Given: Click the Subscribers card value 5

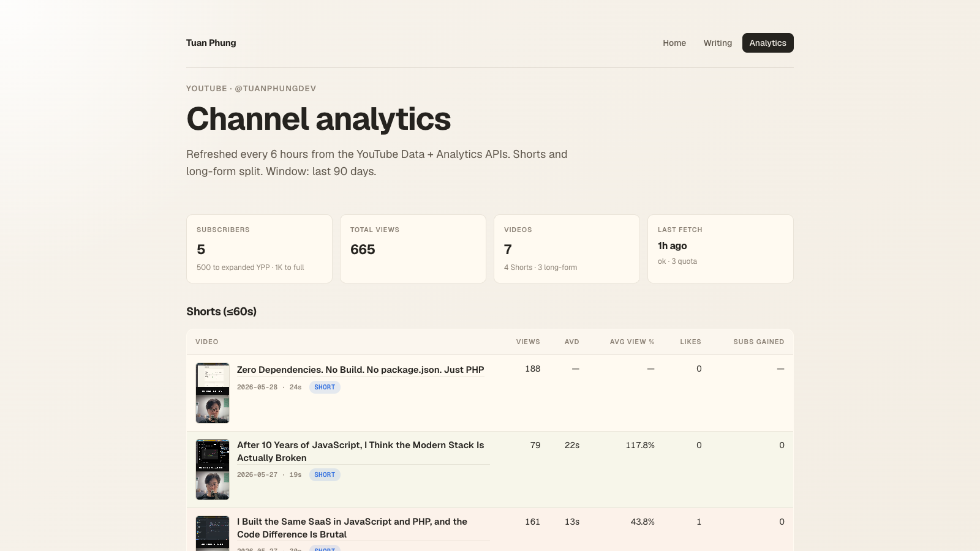Looking at the screenshot, I should pyautogui.click(x=201, y=249).
